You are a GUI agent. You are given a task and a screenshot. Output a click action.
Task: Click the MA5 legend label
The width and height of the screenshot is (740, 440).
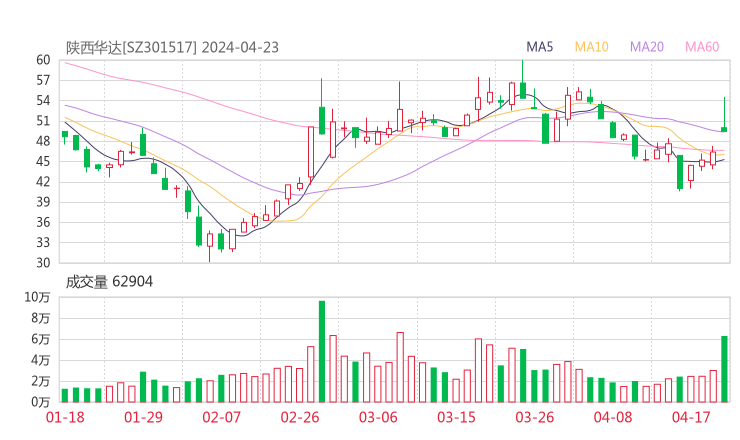pyautogui.click(x=539, y=47)
